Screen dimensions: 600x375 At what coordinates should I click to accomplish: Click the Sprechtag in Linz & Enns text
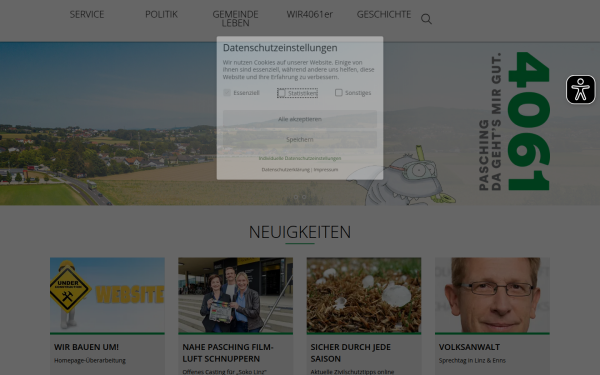point(472,360)
